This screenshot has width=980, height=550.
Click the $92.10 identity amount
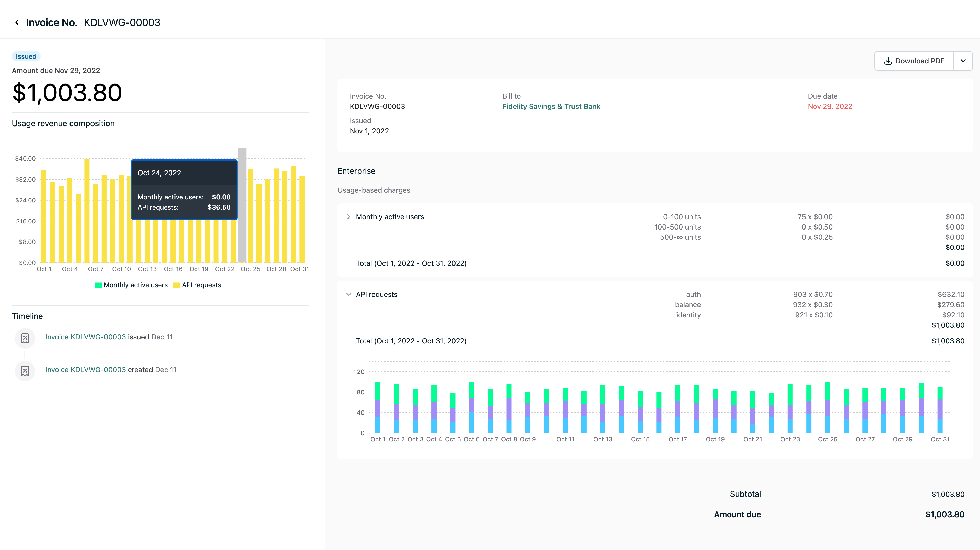[x=953, y=315]
